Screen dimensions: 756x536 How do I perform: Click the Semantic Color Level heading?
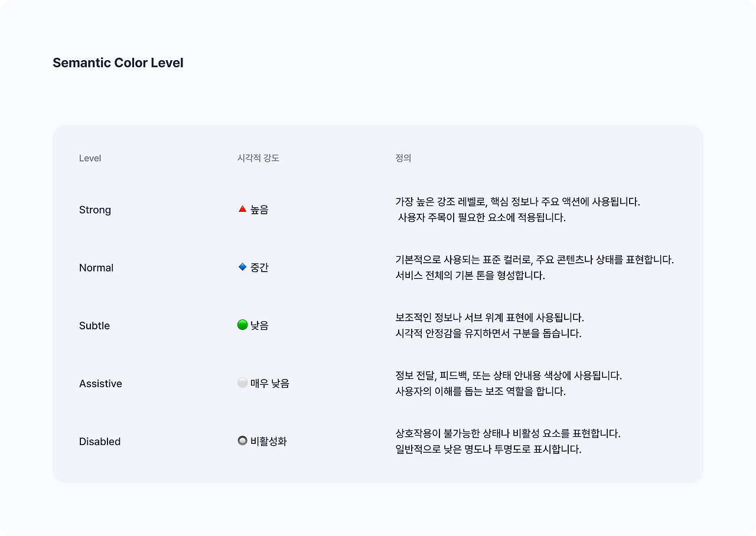coord(118,63)
